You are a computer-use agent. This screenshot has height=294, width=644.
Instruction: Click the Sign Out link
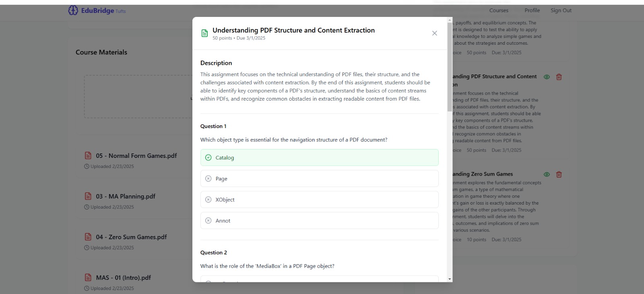pos(561,10)
